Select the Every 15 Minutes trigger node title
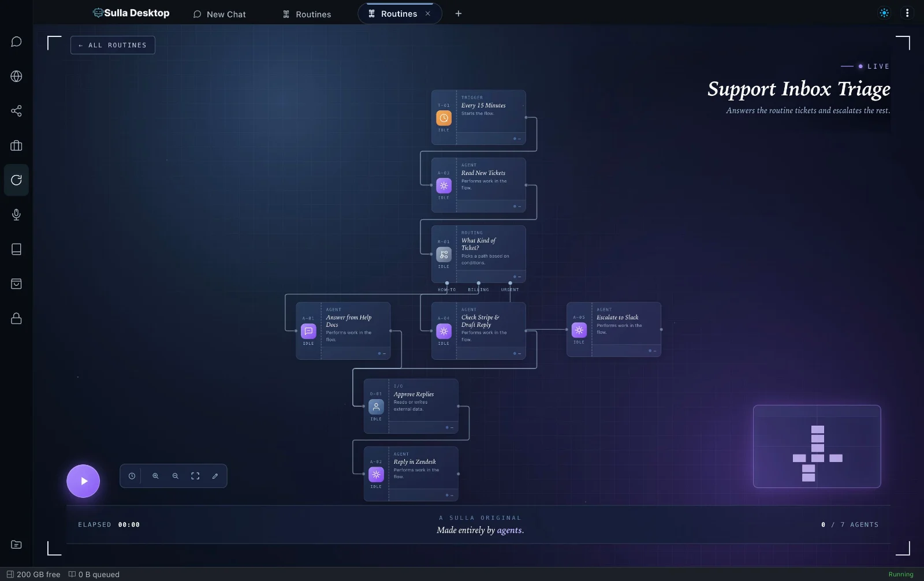 coord(483,106)
